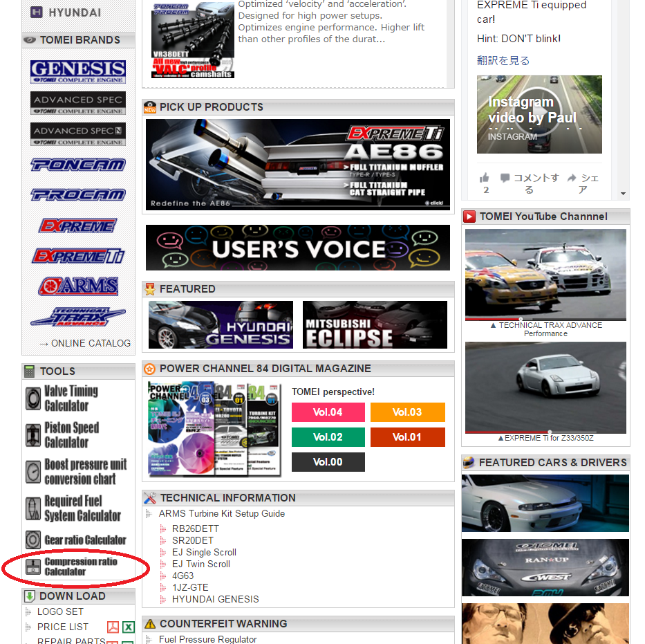The width and height of the screenshot is (645, 644).
Task: Download the price list Excel icon
Action: tap(129, 627)
